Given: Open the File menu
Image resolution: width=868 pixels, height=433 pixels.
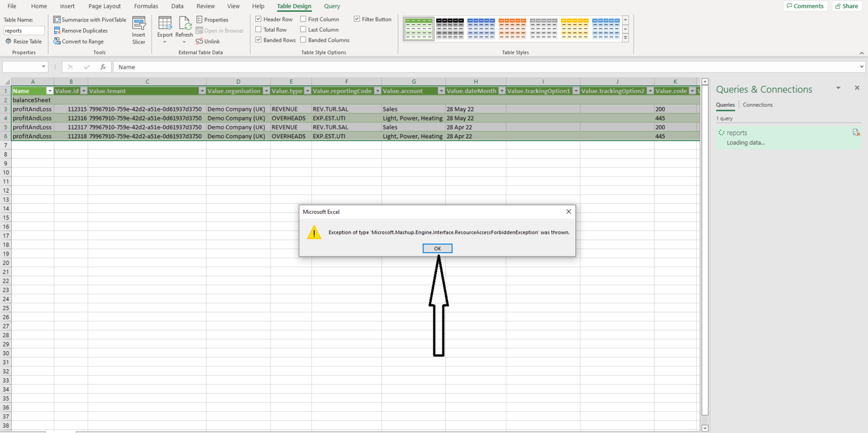Looking at the screenshot, I should pyautogui.click(x=12, y=6).
